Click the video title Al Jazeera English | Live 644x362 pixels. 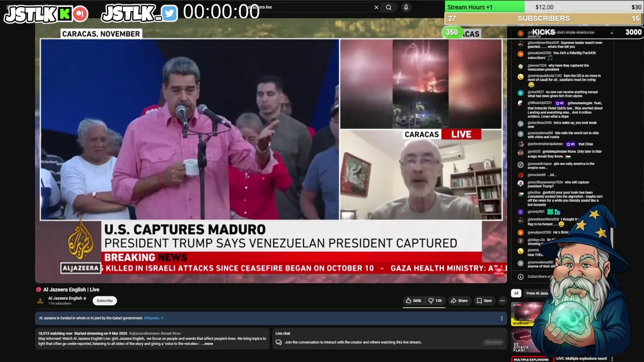(x=71, y=290)
